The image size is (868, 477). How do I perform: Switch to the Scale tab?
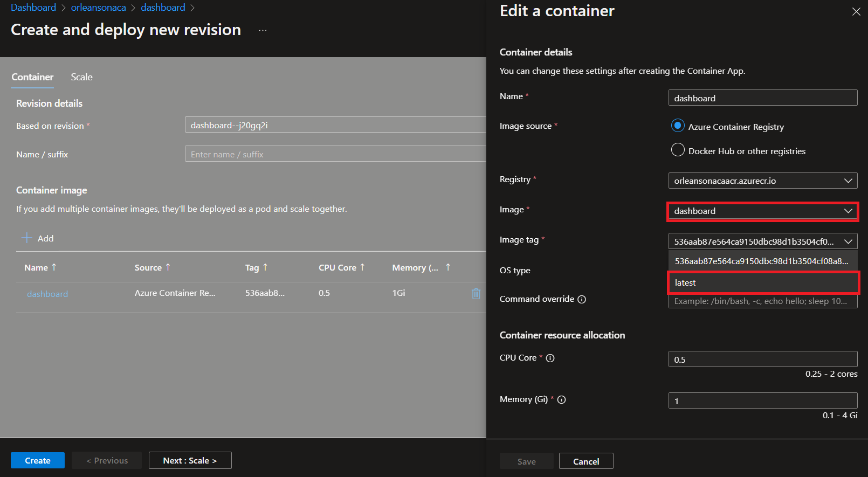tap(81, 77)
